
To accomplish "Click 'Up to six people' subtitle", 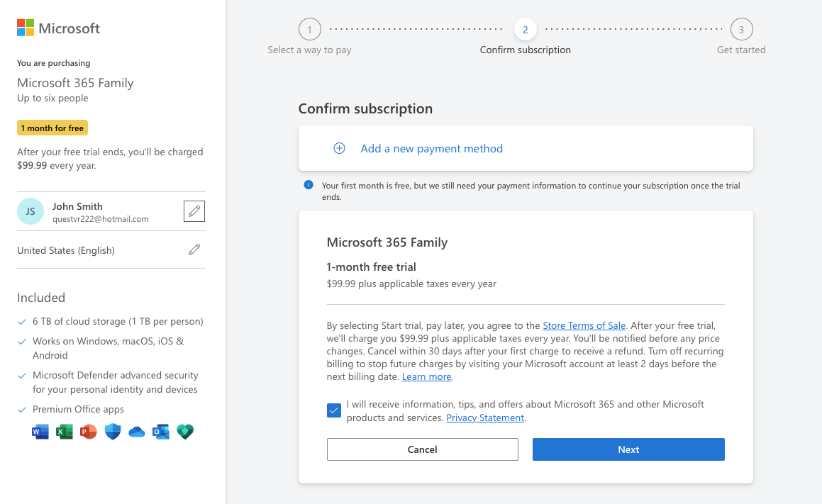I will 52,98.
